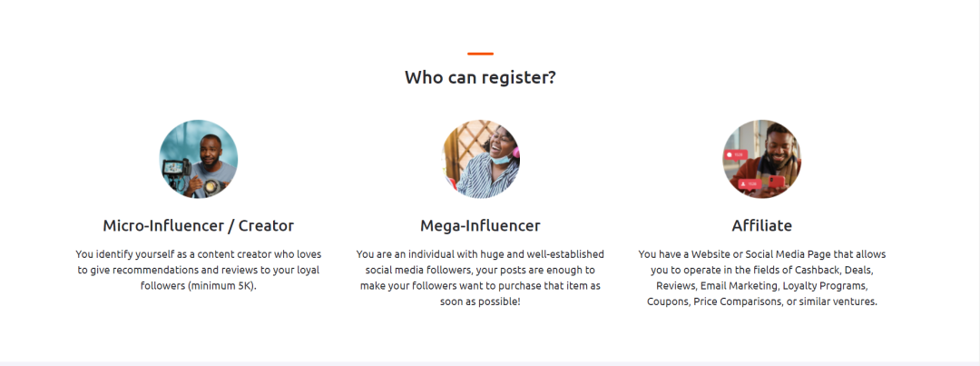The image size is (980, 366).
Task: Click the camera in the creator photo
Action: 173,169
